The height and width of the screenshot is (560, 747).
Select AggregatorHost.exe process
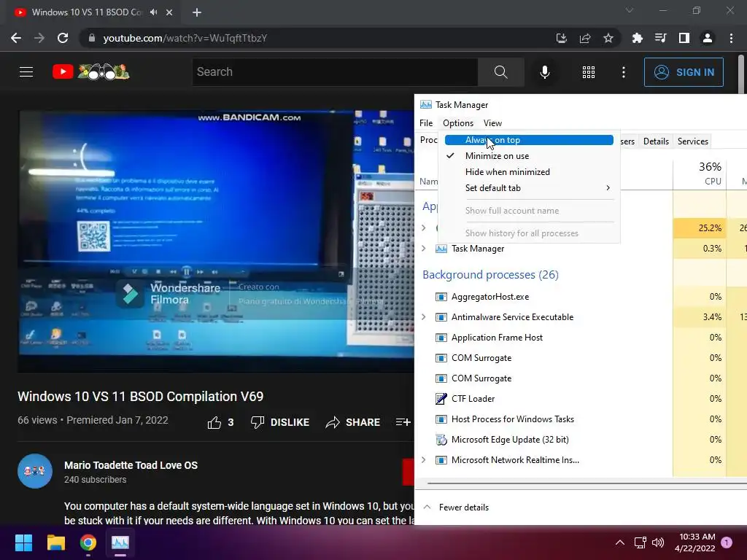point(490,297)
